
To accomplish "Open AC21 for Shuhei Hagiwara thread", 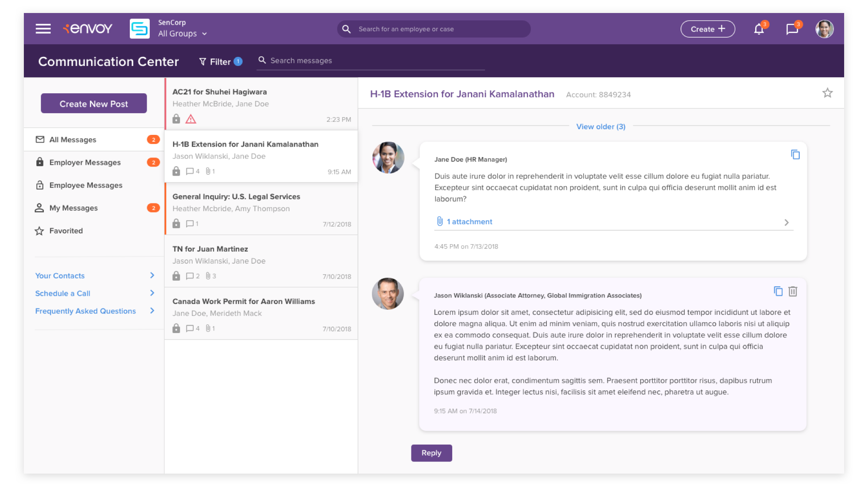I will coord(261,104).
